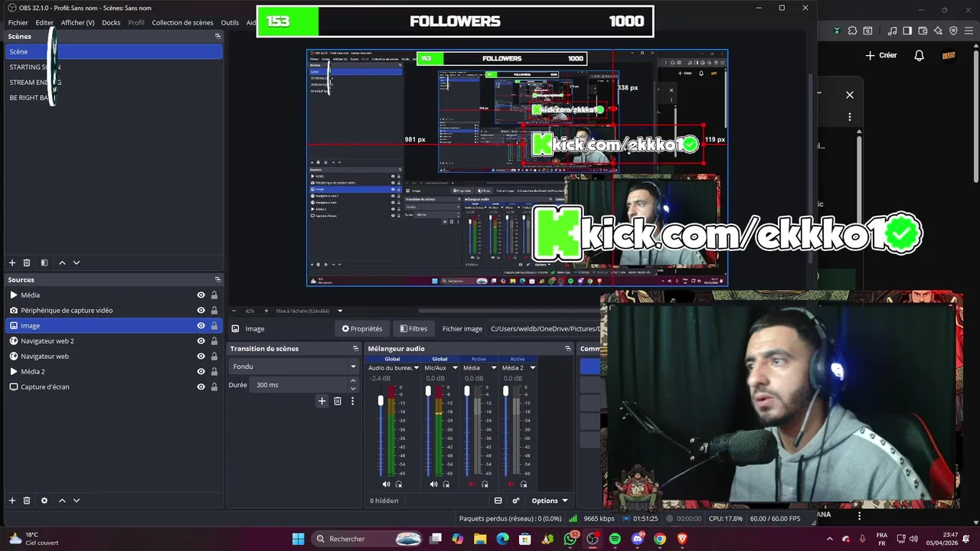
Task: Delete selected scene with trash icon
Action: [27, 262]
